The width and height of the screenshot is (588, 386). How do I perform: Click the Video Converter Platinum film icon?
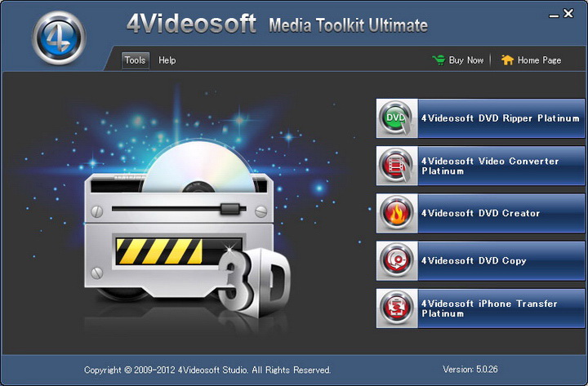tap(396, 166)
